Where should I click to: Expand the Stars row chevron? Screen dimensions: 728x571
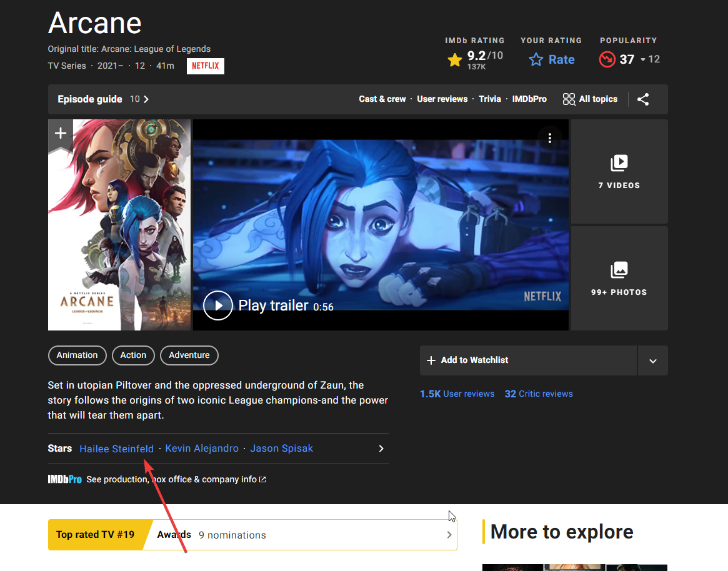point(381,449)
